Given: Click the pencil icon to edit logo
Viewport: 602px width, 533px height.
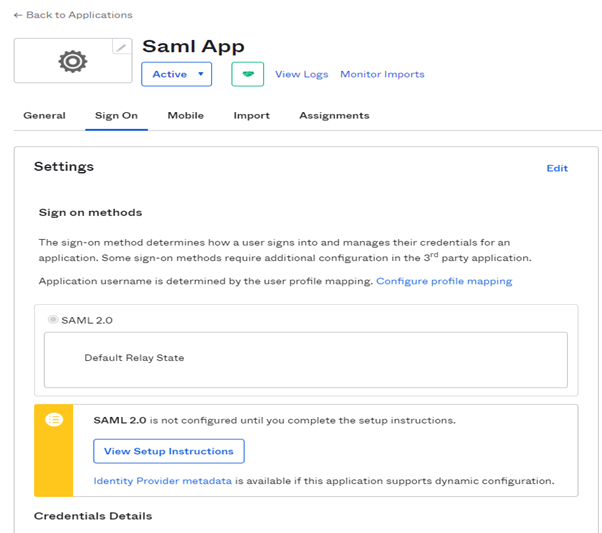Looking at the screenshot, I should (x=121, y=47).
